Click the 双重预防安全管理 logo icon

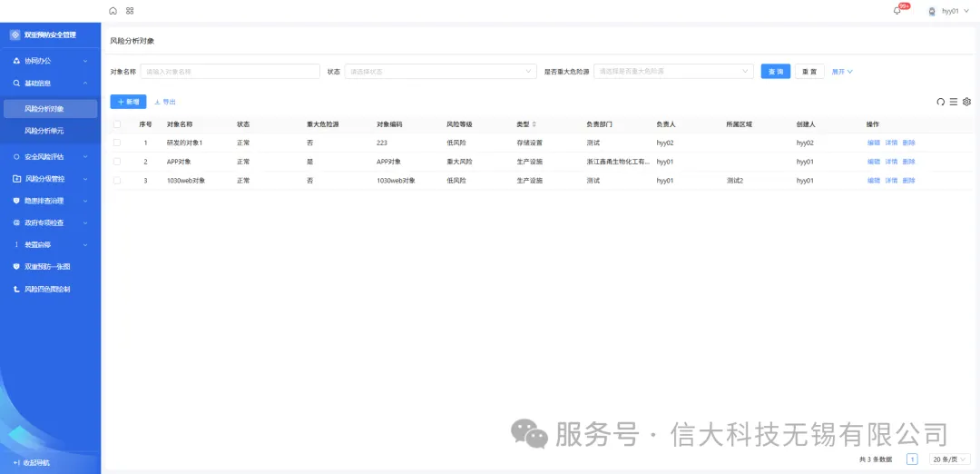coord(15,35)
